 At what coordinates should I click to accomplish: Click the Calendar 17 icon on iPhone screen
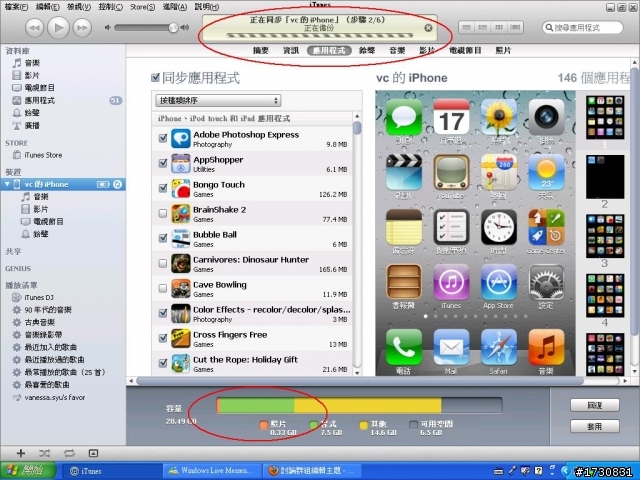[451, 117]
